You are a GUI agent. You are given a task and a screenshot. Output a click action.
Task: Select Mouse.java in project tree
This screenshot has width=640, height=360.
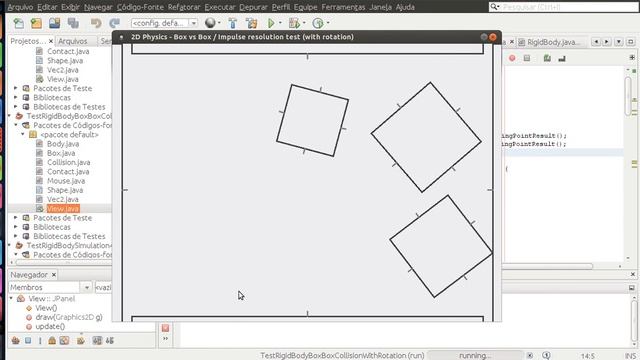coord(66,181)
